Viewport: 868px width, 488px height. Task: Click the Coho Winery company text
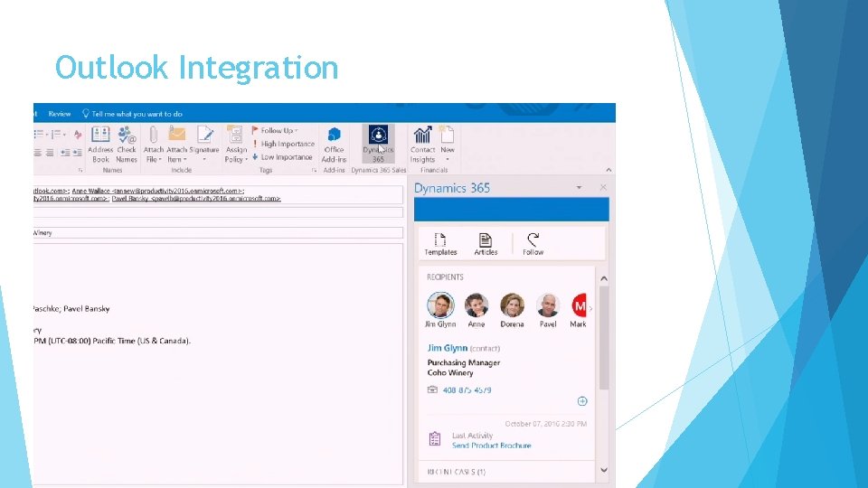coord(450,373)
